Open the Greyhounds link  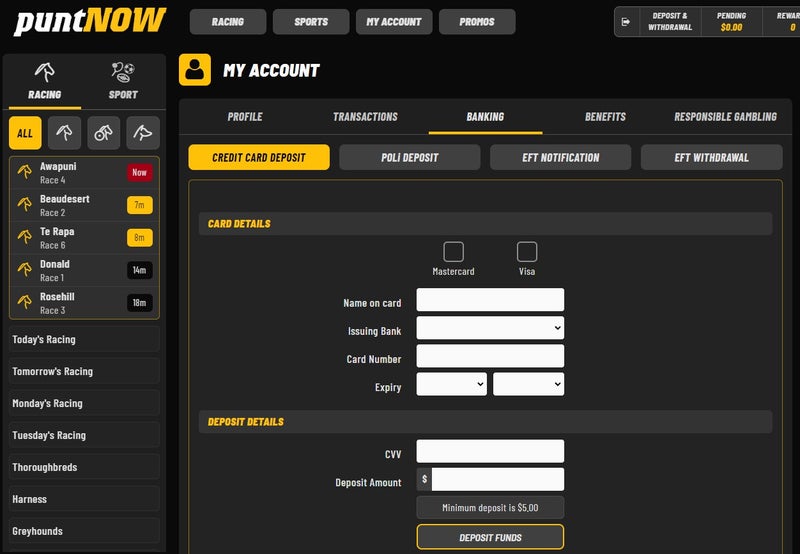(84, 531)
